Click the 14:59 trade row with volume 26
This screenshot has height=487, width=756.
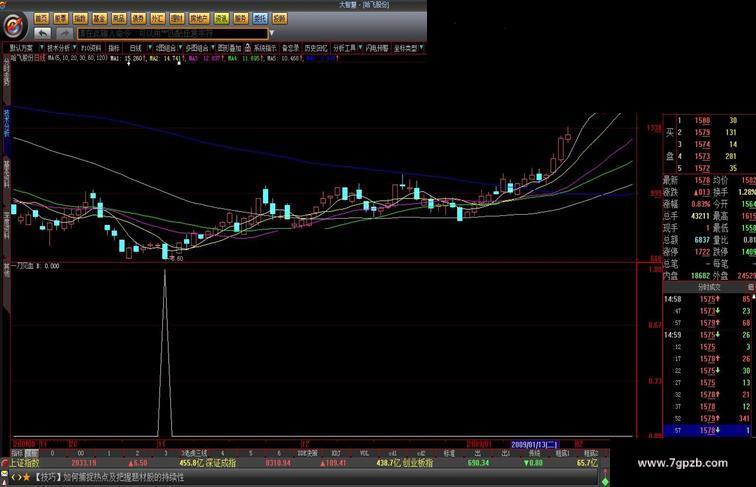pyautogui.click(x=709, y=335)
